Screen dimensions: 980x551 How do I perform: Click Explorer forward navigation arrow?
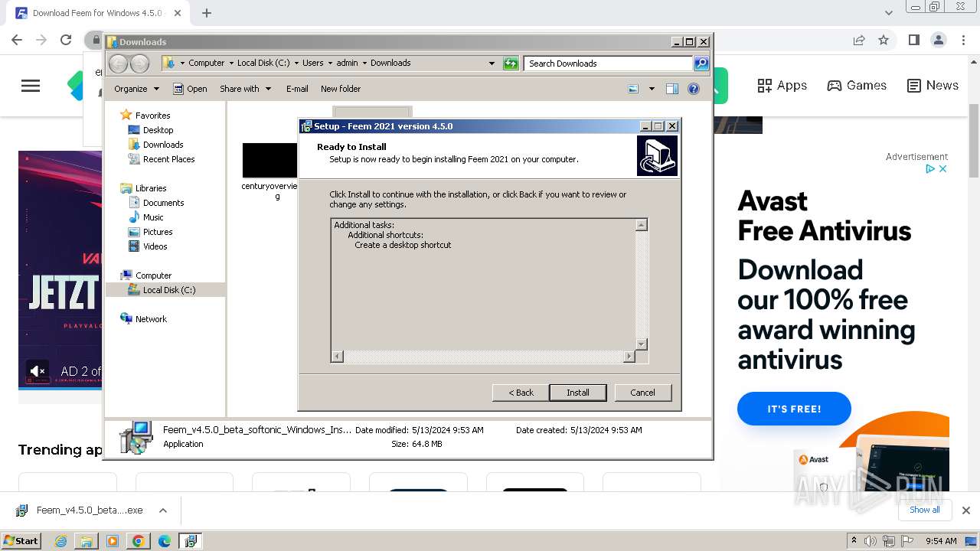(139, 64)
